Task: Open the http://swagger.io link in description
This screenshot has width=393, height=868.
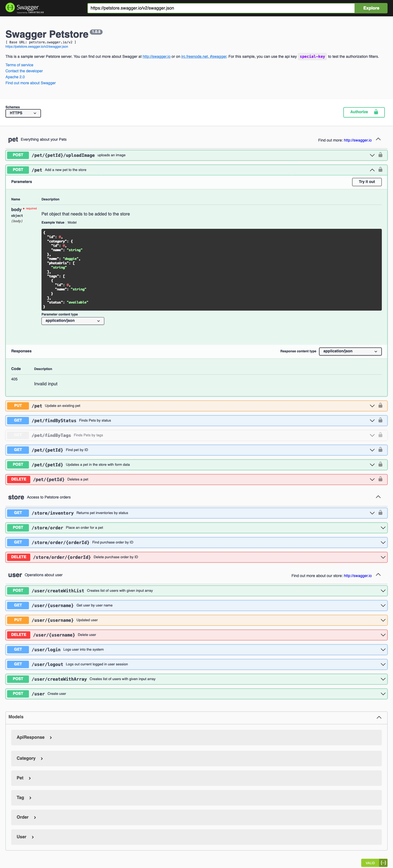Action: tap(157, 57)
